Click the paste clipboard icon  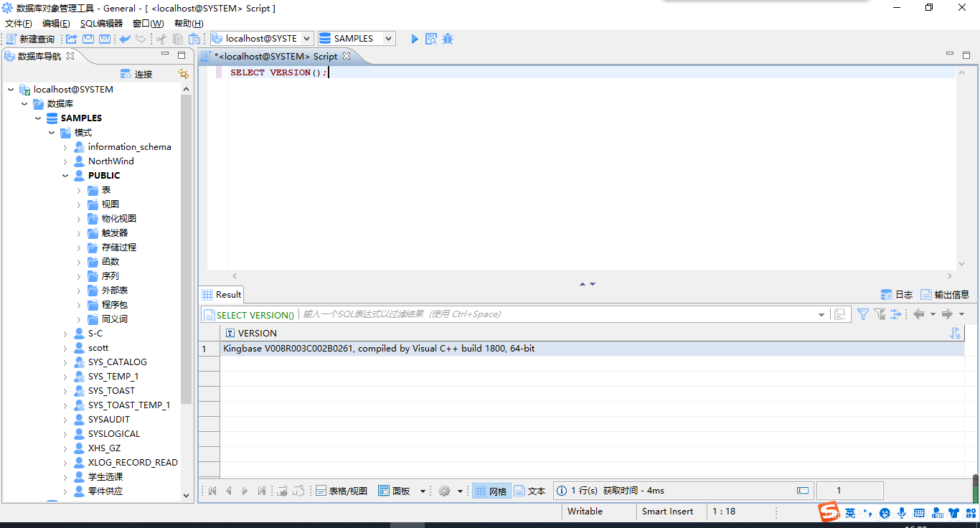coord(194,39)
